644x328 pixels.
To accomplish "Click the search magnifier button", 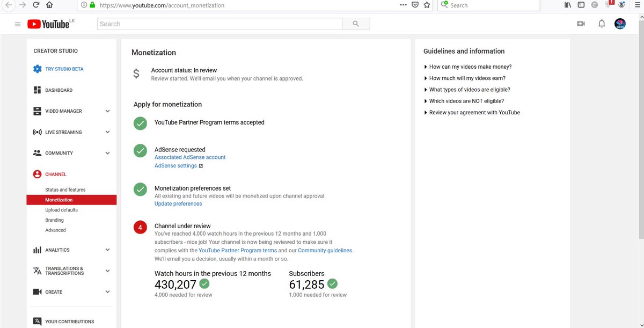I will point(356,24).
